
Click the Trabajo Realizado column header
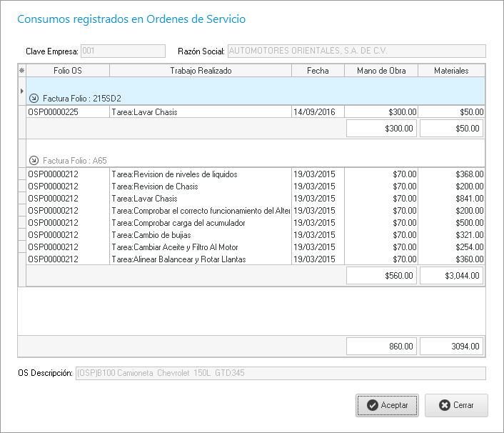coord(201,71)
